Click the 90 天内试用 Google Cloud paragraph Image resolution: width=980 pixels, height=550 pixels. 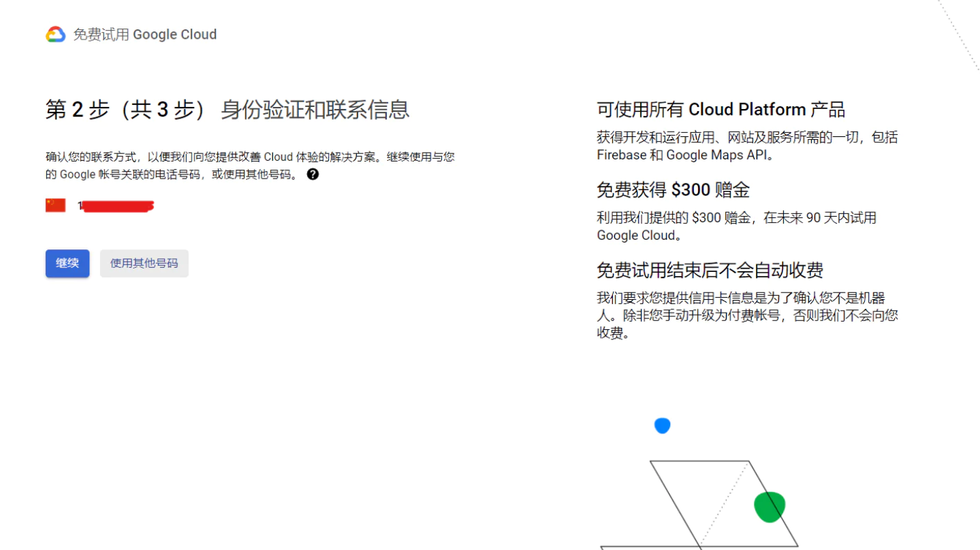736,226
